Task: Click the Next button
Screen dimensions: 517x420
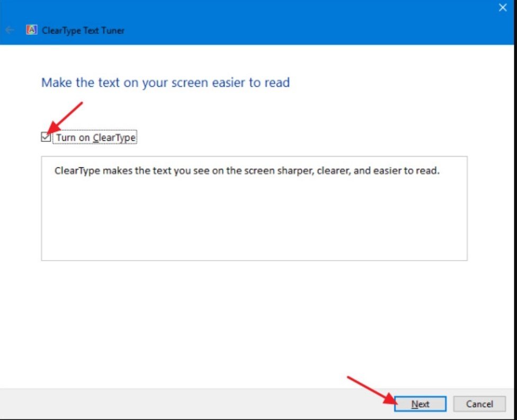Action: (x=420, y=404)
